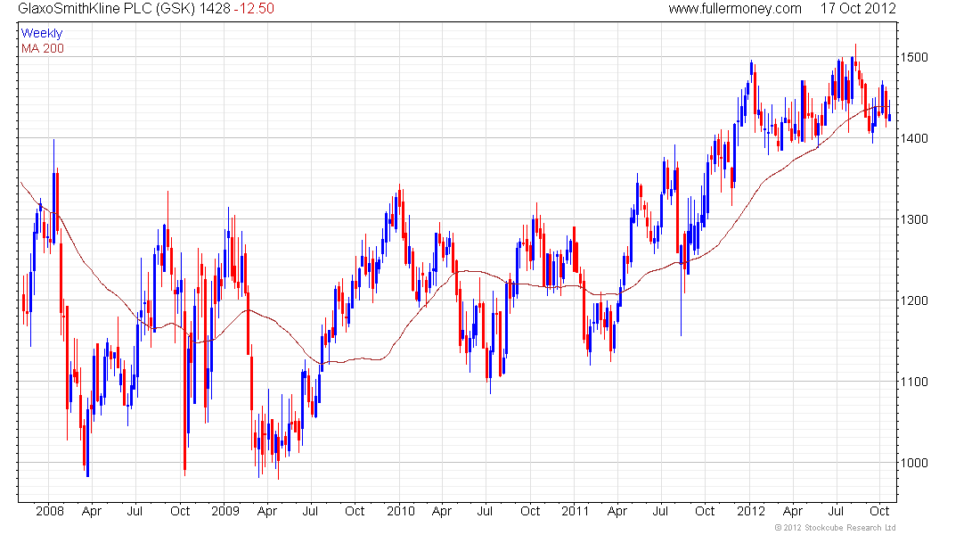980x535 pixels.
Task: Click the Oct label at the far right of the axis
Action: 879,511
